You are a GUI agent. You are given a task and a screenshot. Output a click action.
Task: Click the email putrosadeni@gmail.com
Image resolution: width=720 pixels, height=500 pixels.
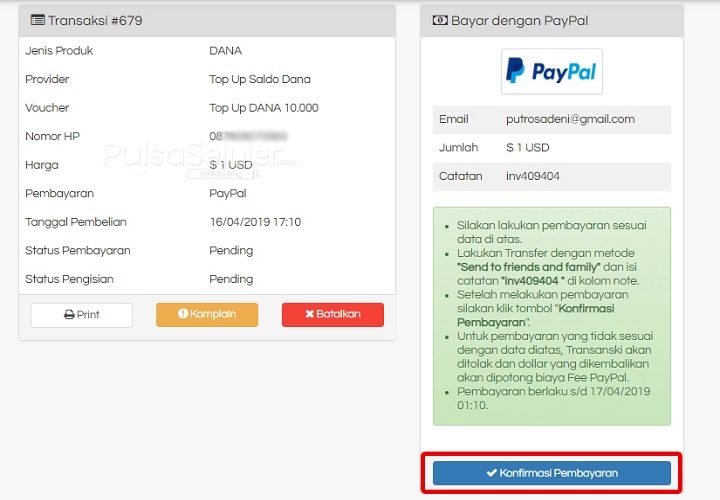tap(570, 119)
